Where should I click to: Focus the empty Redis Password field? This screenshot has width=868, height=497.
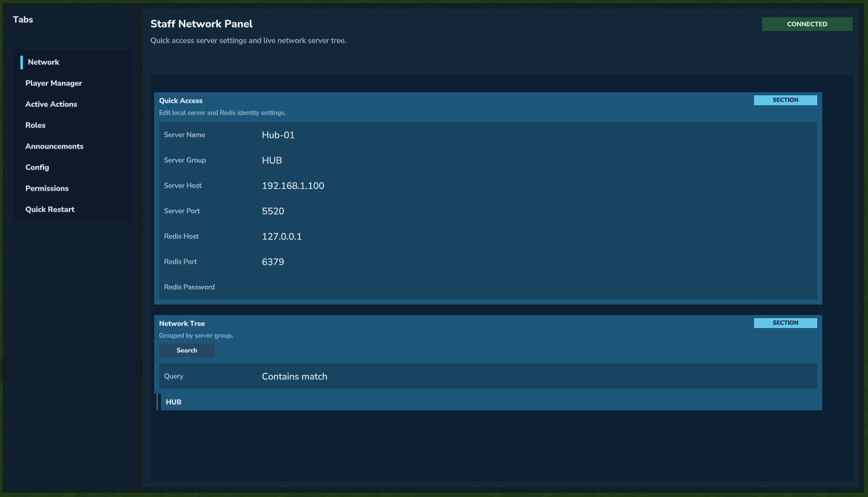pos(495,287)
